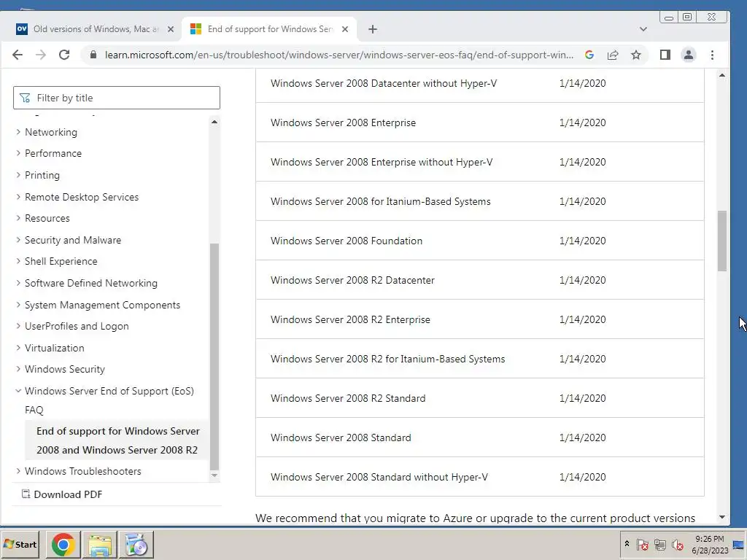Click Windows Server 2008 R2 Datacenter cell
Screen dimensions: 747x560
[352, 280]
